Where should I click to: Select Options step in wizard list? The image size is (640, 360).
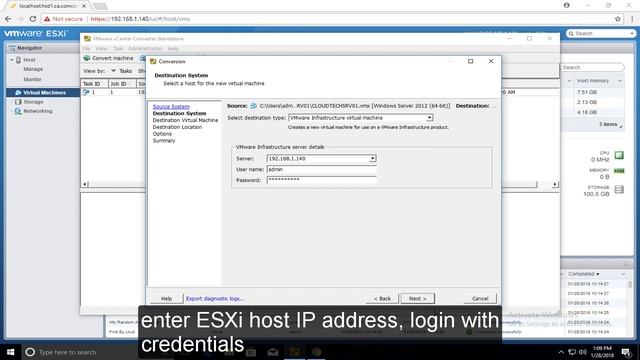point(162,133)
